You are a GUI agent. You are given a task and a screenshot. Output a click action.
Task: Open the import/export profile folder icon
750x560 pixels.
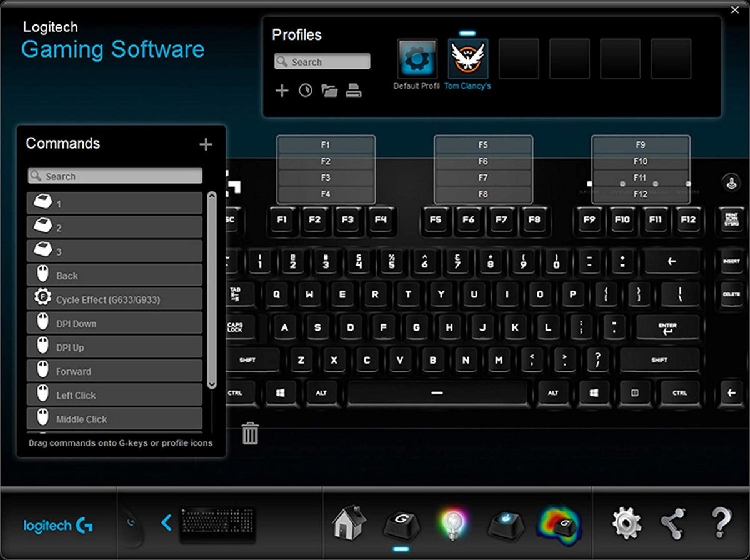click(x=329, y=91)
